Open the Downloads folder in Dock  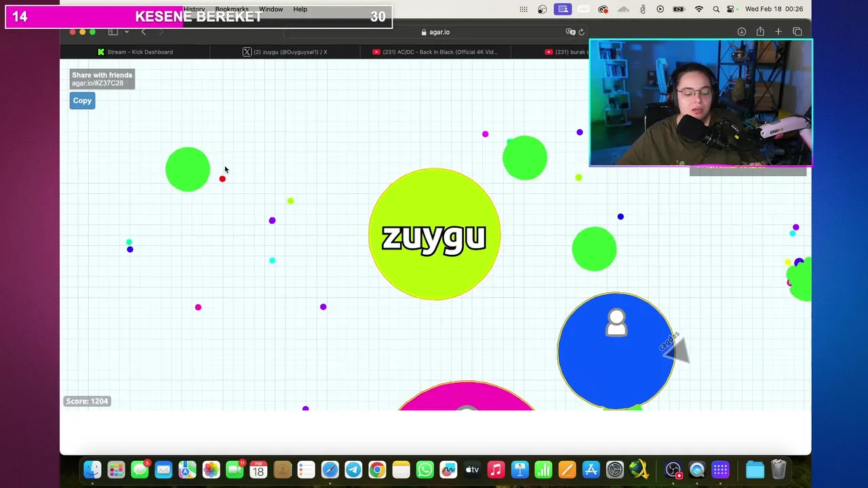click(755, 469)
